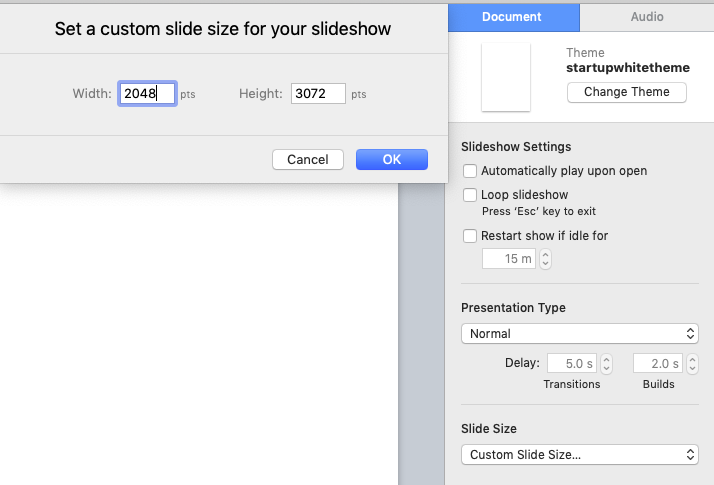Image resolution: width=714 pixels, height=485 pixels.
Task: Open the Presentation Type dropdown
Action: tap(579, 333)
